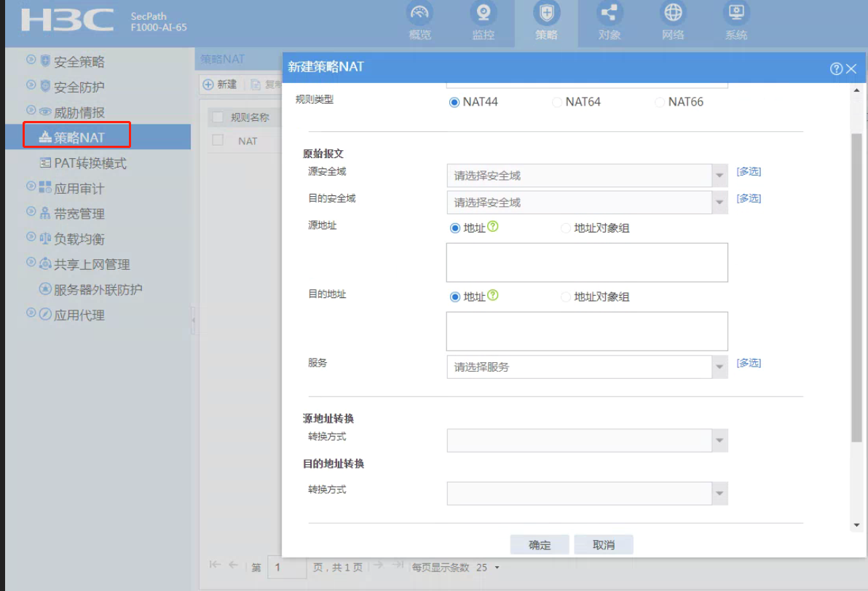Click the 目的地址 text input box
The width and height of the screenshot is (868, 591).
587,332
